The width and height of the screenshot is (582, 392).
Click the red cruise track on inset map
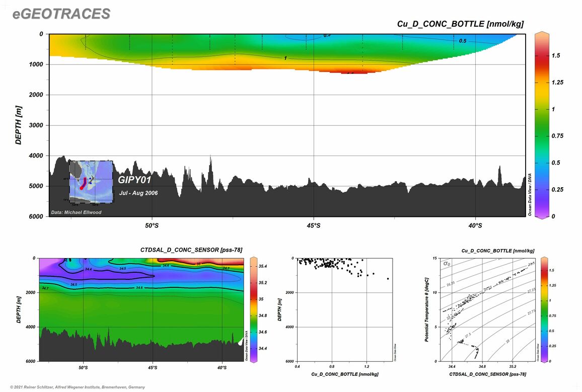(84, 182)
